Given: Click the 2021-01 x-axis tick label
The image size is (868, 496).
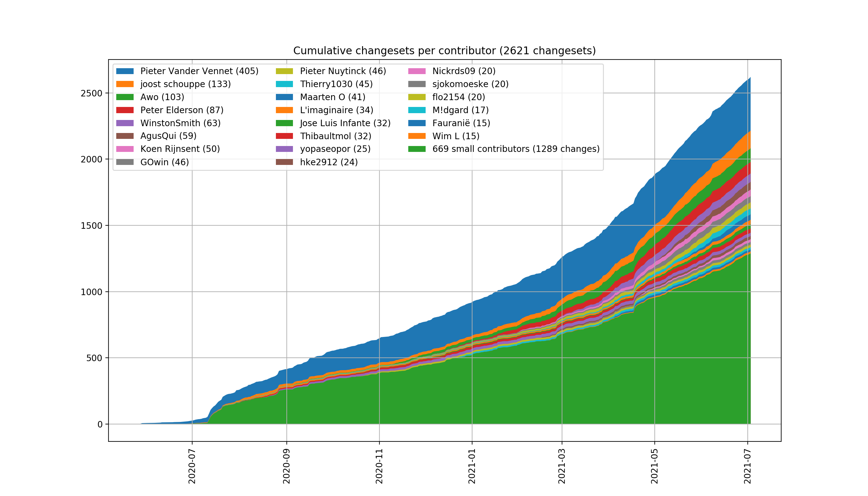Looking at the screenshot, I should coord(472,466).
